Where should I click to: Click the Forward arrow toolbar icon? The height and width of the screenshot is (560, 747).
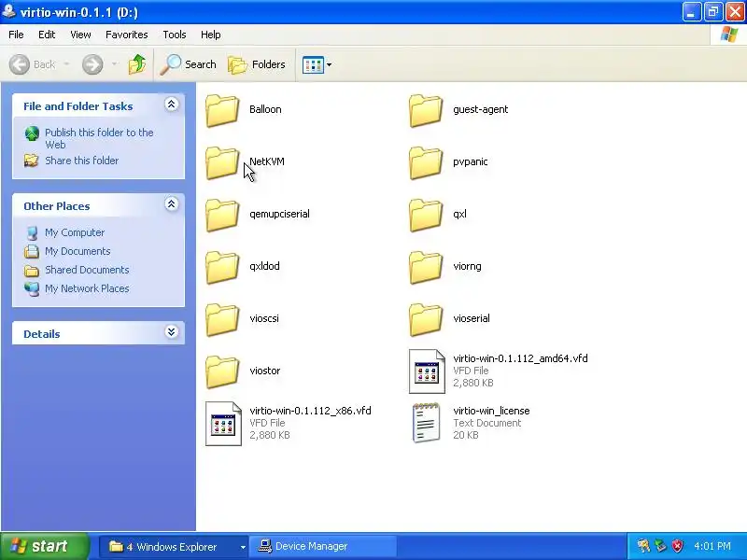tap(92, 64)
